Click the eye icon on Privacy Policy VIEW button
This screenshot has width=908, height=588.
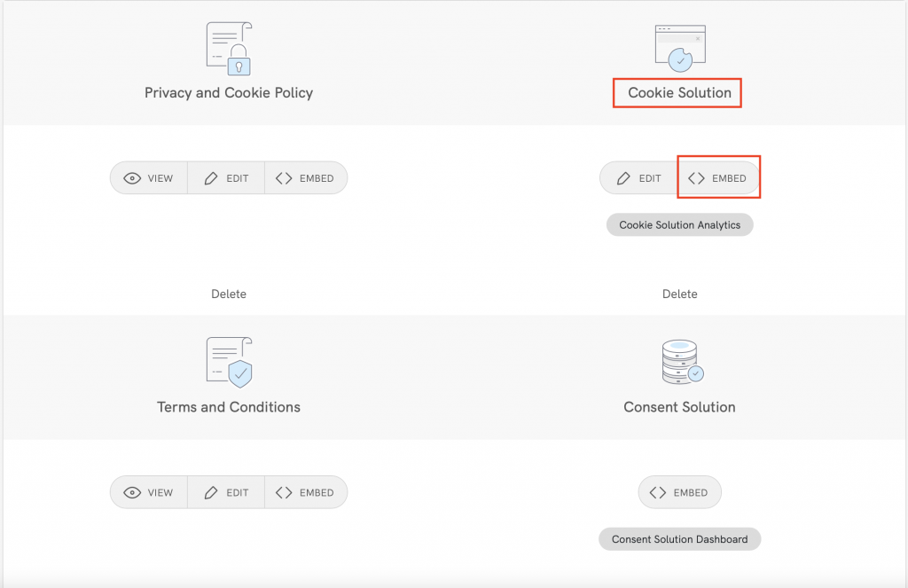click(x=131, y=177)
